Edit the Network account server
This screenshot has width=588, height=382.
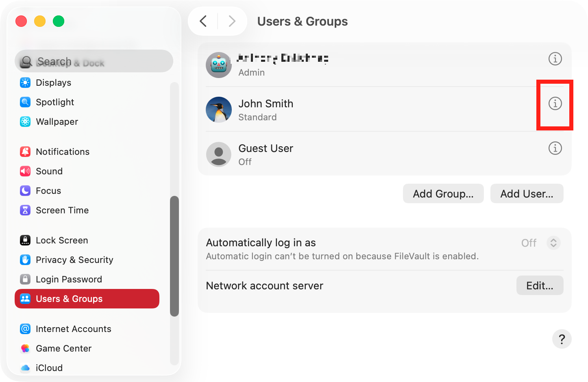pyautogui.click(x=540, y=285)
